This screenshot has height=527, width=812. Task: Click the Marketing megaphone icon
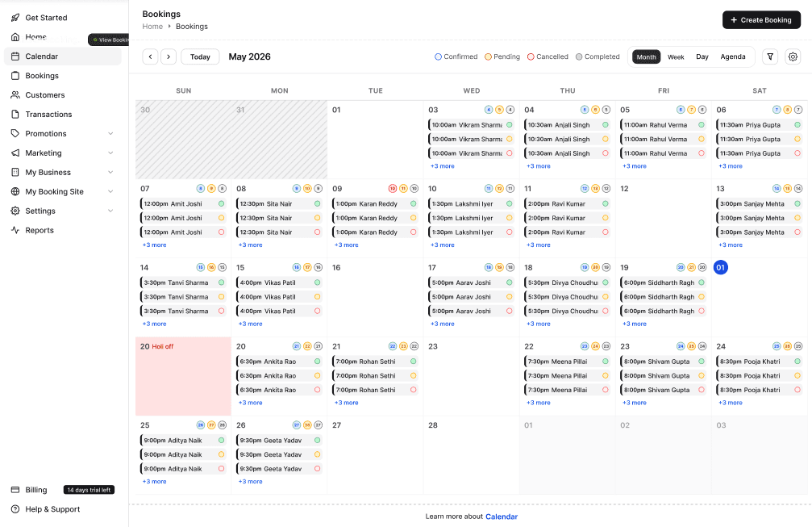tap(15, 153)
